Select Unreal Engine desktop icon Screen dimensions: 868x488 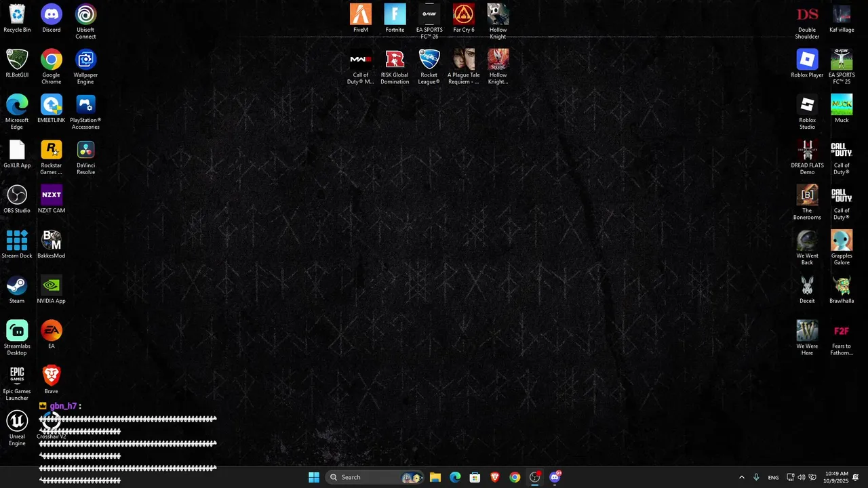pyautogui.click(x=17, y=428)
